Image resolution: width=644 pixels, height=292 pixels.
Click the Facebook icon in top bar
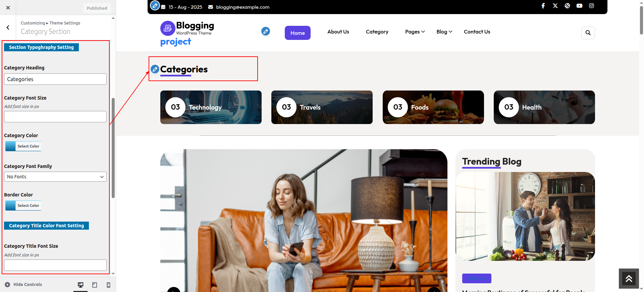[543, 6]
